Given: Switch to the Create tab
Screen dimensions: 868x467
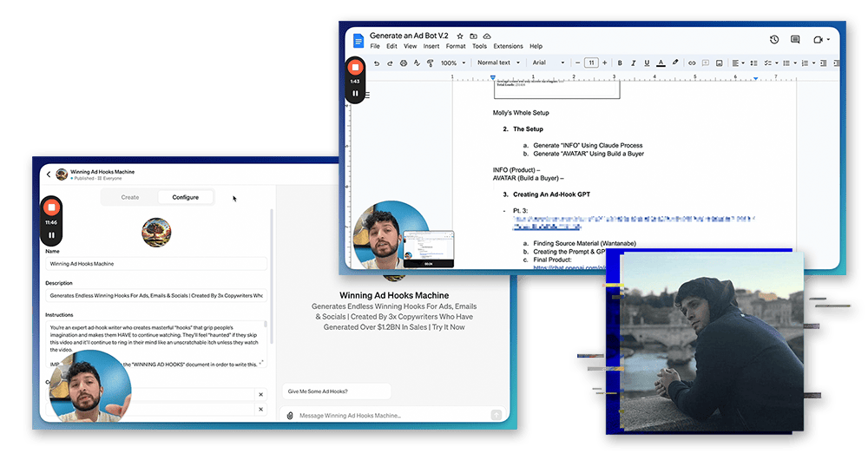Looking at the screenshot, I should point(130,197).
